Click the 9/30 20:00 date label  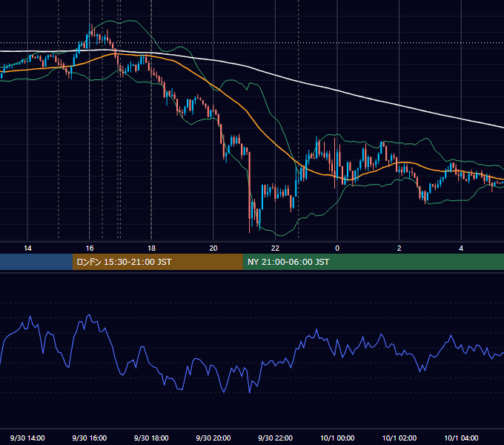(213, 438)
